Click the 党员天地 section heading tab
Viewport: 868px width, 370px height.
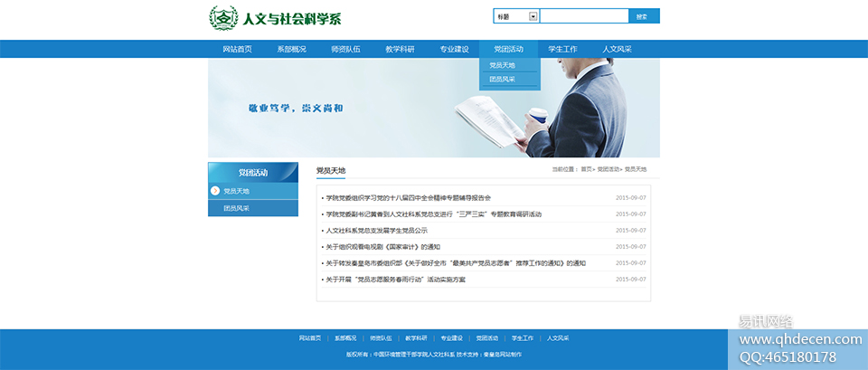(x=331, y=171)
